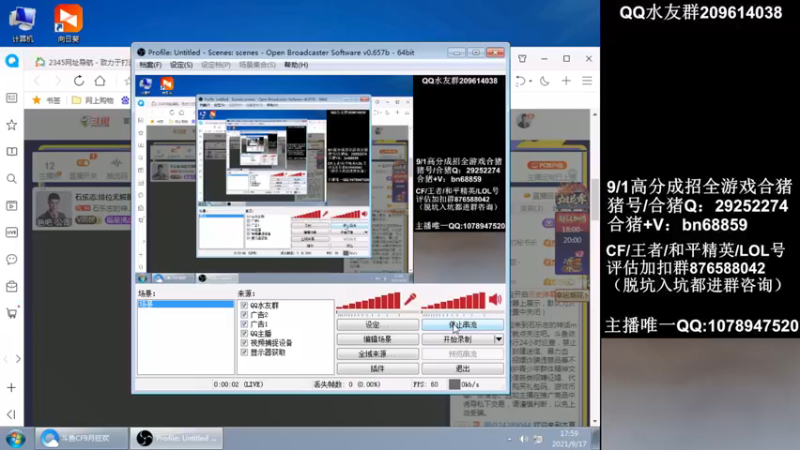Select the 场景 entry in scenes list
The height and width of the screenshot is (450, 800).
tap(186, 304)
